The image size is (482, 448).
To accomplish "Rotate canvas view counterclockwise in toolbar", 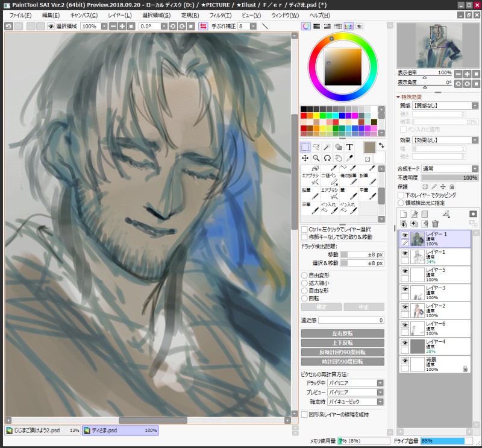I will (x=172, y=26).
